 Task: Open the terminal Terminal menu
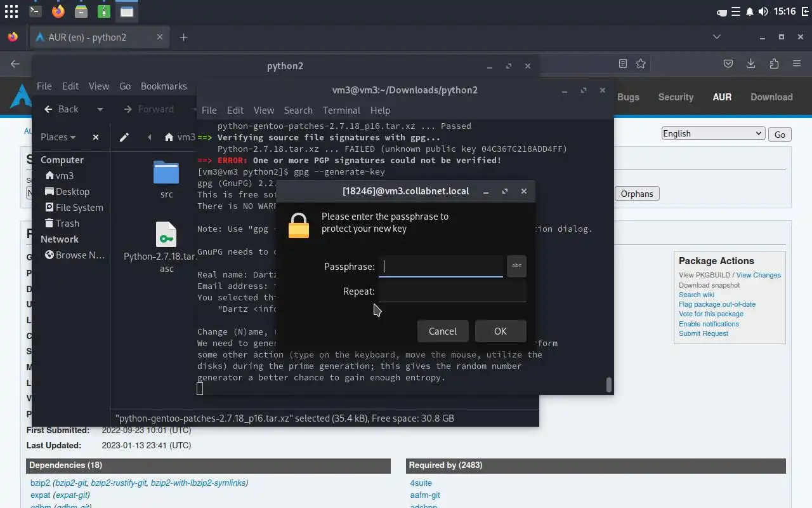point(341,110)
